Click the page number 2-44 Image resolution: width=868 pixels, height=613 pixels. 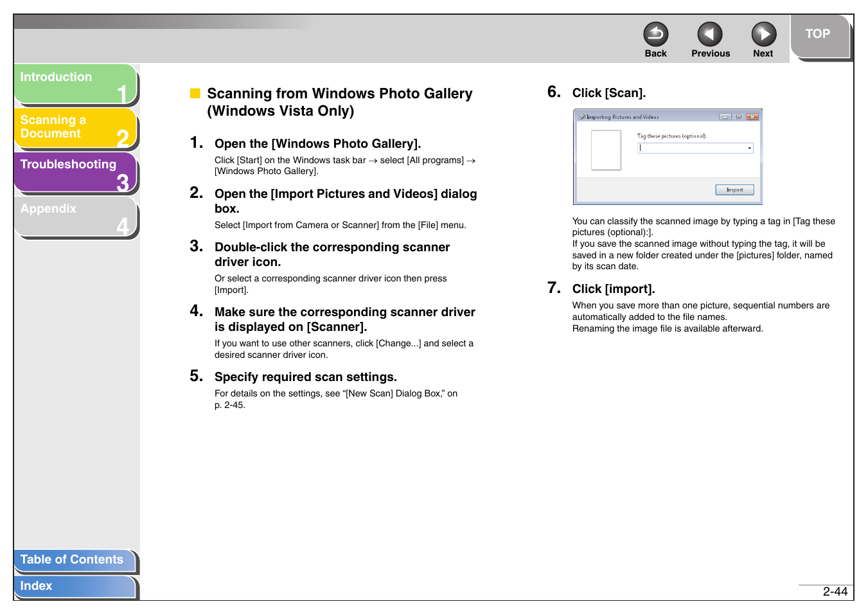(835, 592)
